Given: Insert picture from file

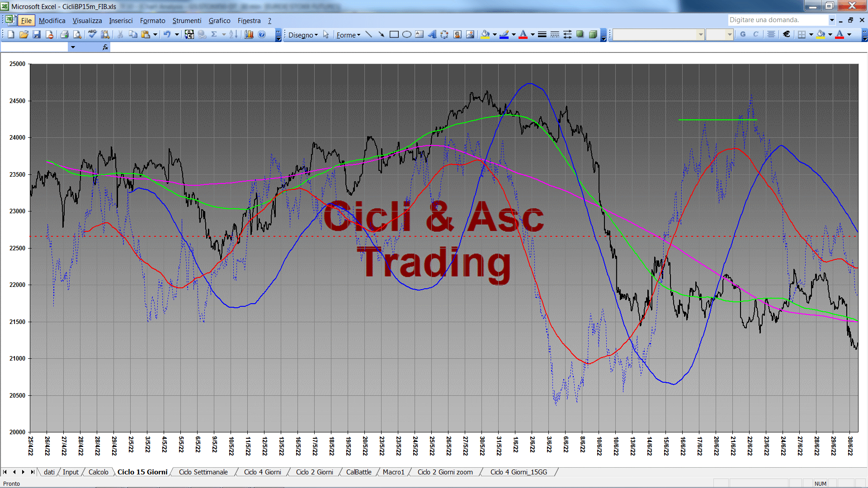Looking at the screenshot, I should pyautogui.click(x=470, y=34).
